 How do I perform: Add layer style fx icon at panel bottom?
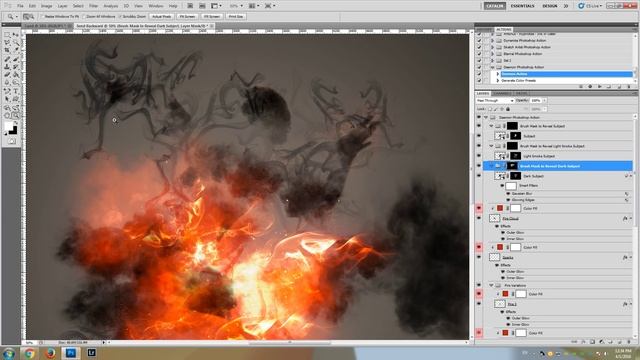tap(583, 342)
